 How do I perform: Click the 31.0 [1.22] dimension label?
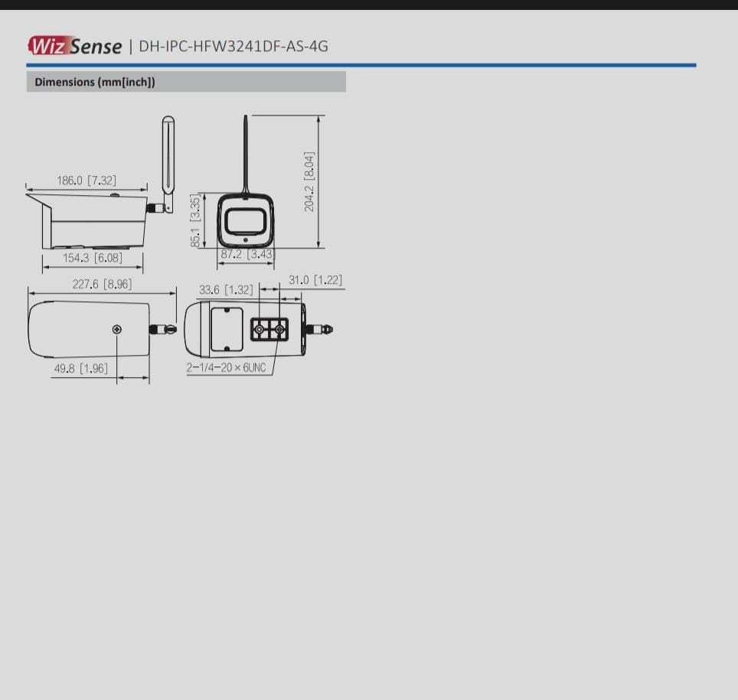coord(315,280)
